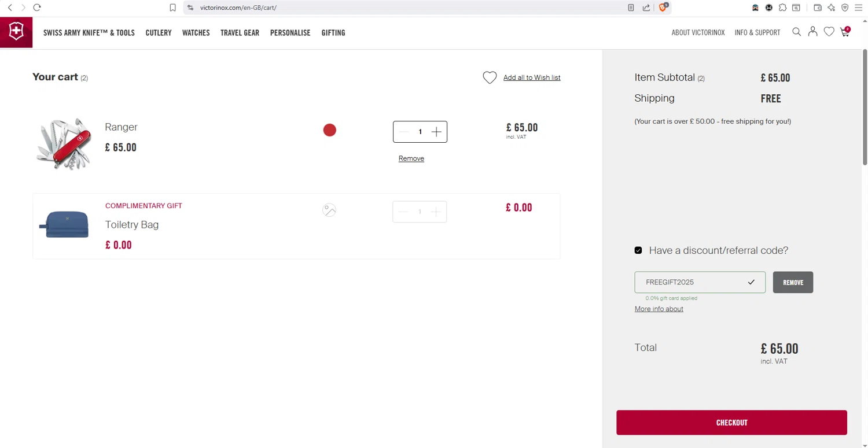
Task: Click the Victorinox logo
Action: [16, 32]
